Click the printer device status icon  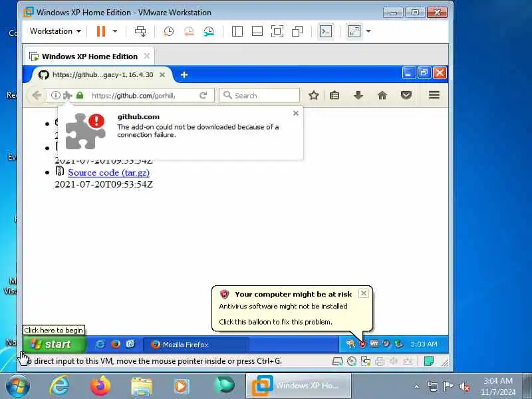[380, 361]
